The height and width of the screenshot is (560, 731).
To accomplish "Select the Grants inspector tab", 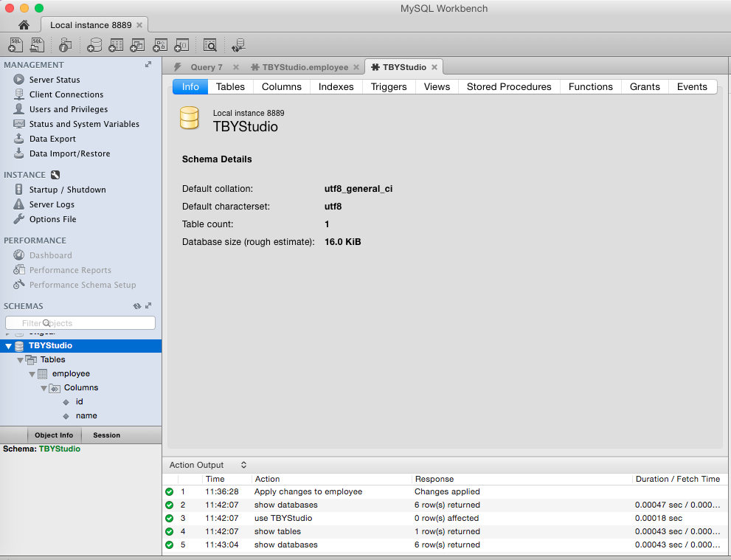I will pos(645,87).
